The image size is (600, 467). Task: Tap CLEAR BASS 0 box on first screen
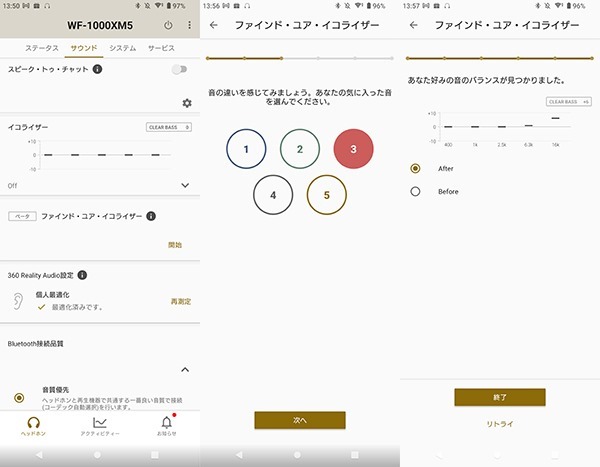coord(169,127)
